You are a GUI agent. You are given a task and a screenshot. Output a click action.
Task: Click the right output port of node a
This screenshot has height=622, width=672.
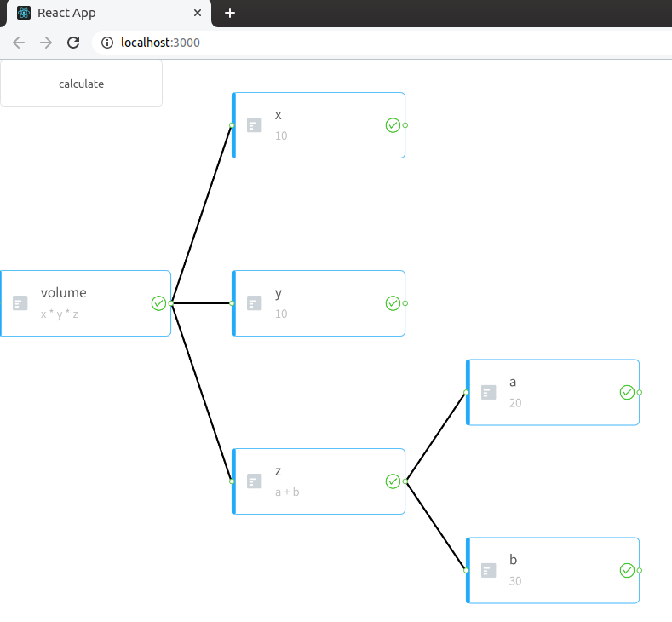click(x=640, y=392)
